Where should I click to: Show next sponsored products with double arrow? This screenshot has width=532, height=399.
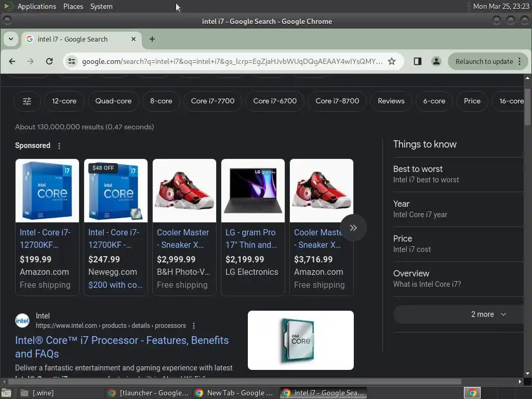[353, 228]
